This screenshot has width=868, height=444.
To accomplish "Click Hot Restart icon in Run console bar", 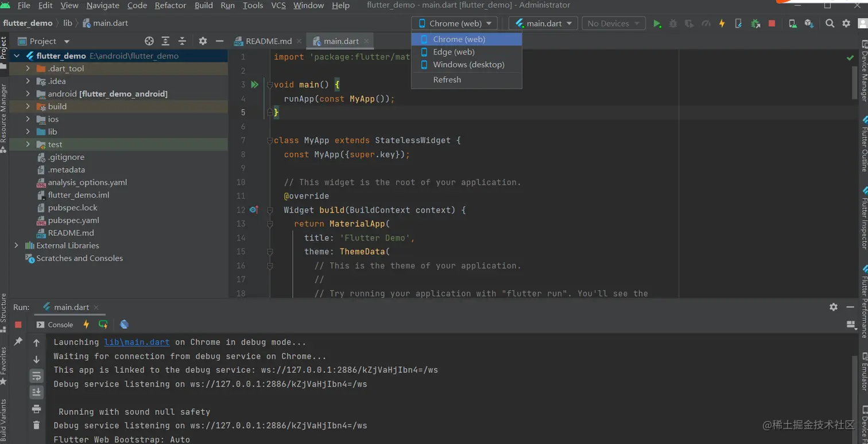I will pyautogui.click(x=103, y=324).
